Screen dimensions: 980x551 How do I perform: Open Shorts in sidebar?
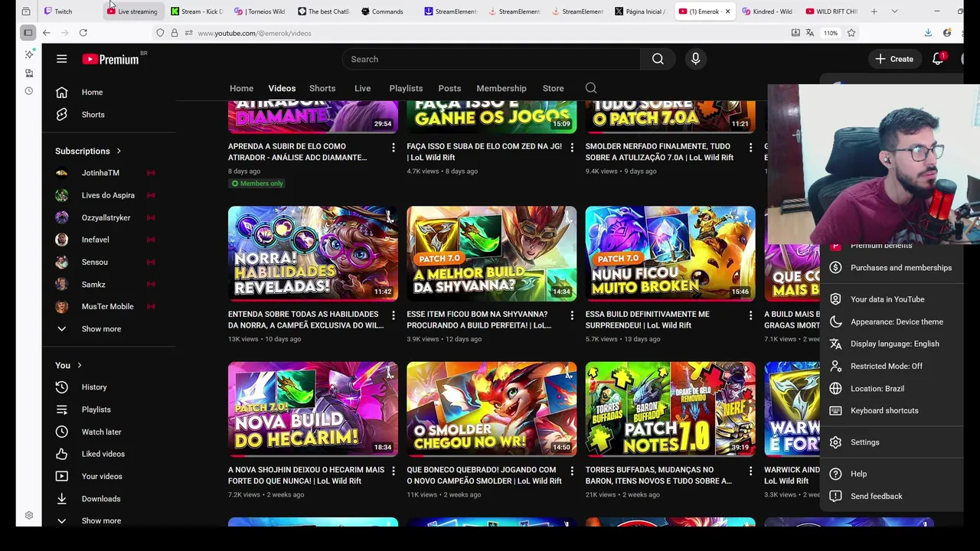[x=109, y=115]
